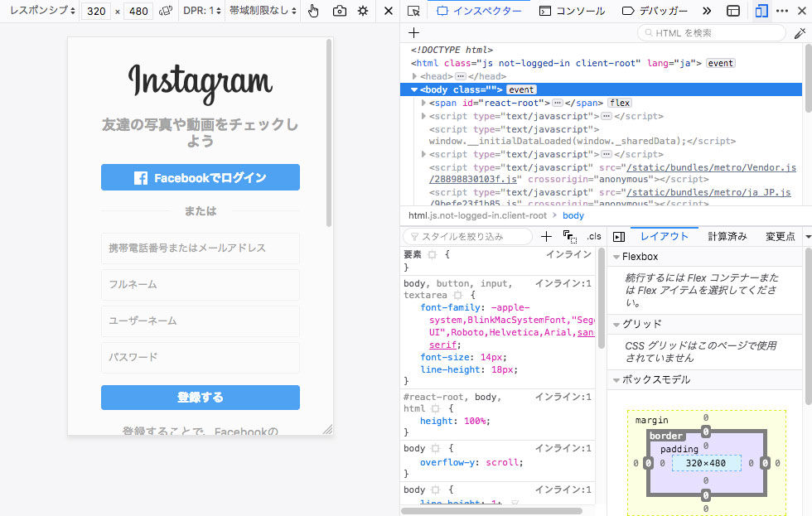Expand the span react-root node
The height and width of the screenshot is (516, 812).
[423, 103]
